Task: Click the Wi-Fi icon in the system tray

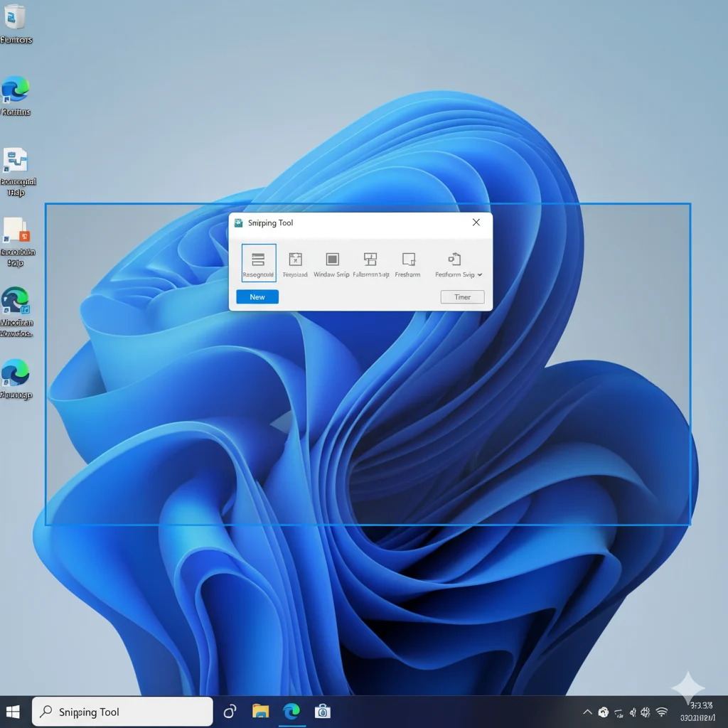Action: [x=662, y=712]
